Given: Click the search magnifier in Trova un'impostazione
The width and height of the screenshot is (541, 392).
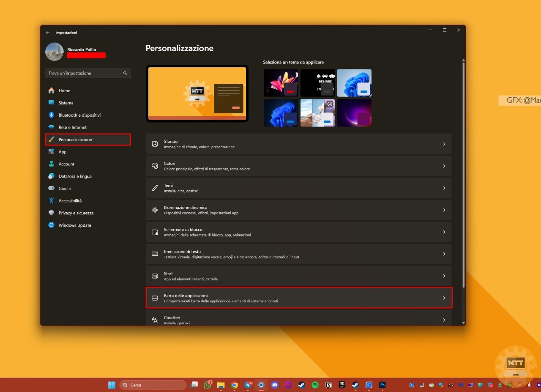Looking at the screenshot, I should coord(125,73).
